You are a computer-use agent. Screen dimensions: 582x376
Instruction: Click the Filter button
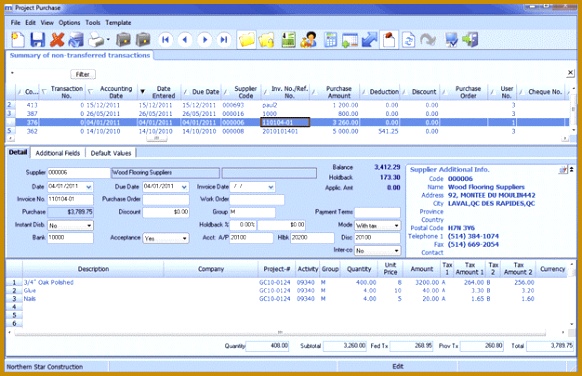click(83, 74)
